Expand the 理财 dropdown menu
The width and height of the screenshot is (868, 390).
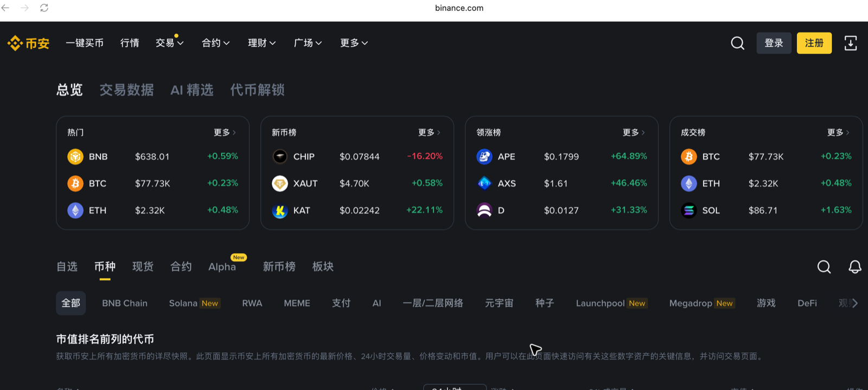tap(261, 43)
